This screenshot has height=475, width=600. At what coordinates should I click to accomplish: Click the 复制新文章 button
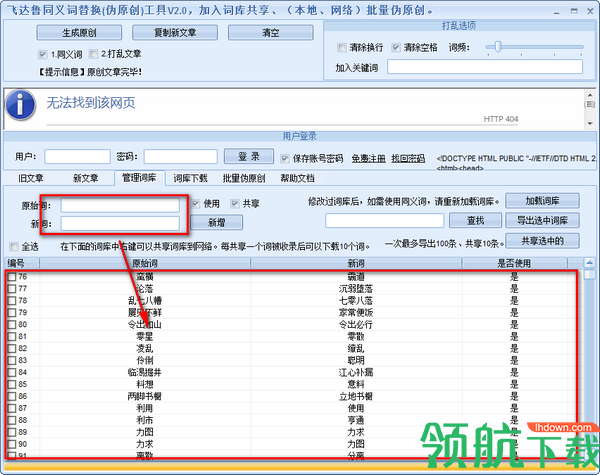(x=175, y=33)
